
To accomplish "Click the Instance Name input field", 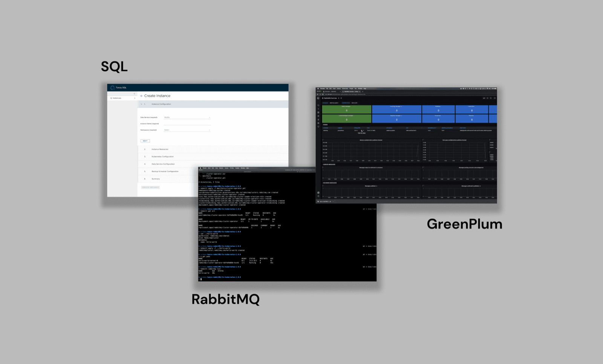I will [187, 123].
